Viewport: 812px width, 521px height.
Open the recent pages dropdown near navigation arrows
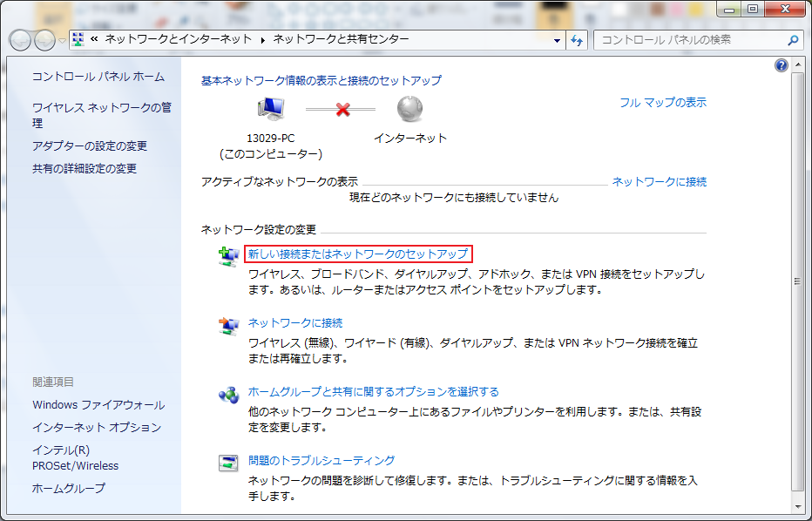click(62, 41)
